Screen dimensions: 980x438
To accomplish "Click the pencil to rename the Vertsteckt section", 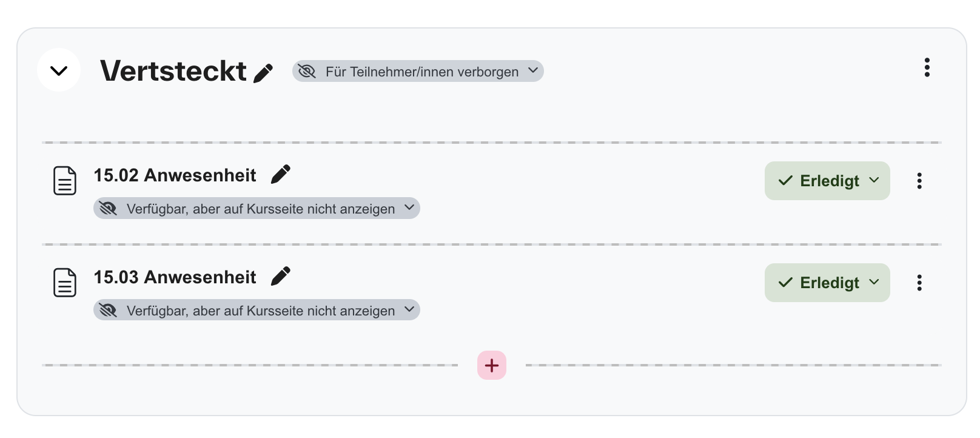I will tap(263, 72).
